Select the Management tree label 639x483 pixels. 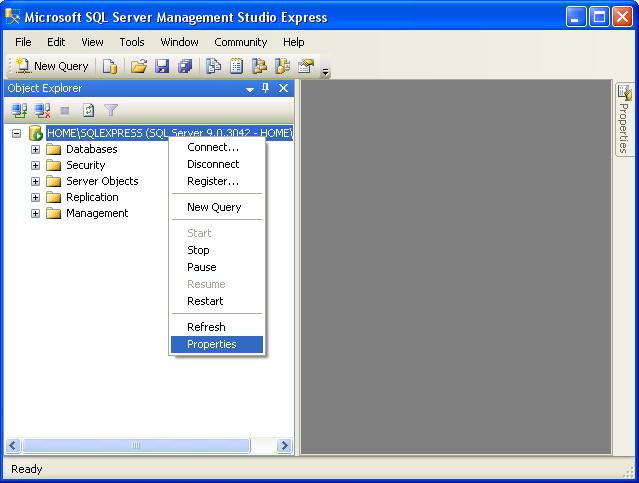[97, 213]
